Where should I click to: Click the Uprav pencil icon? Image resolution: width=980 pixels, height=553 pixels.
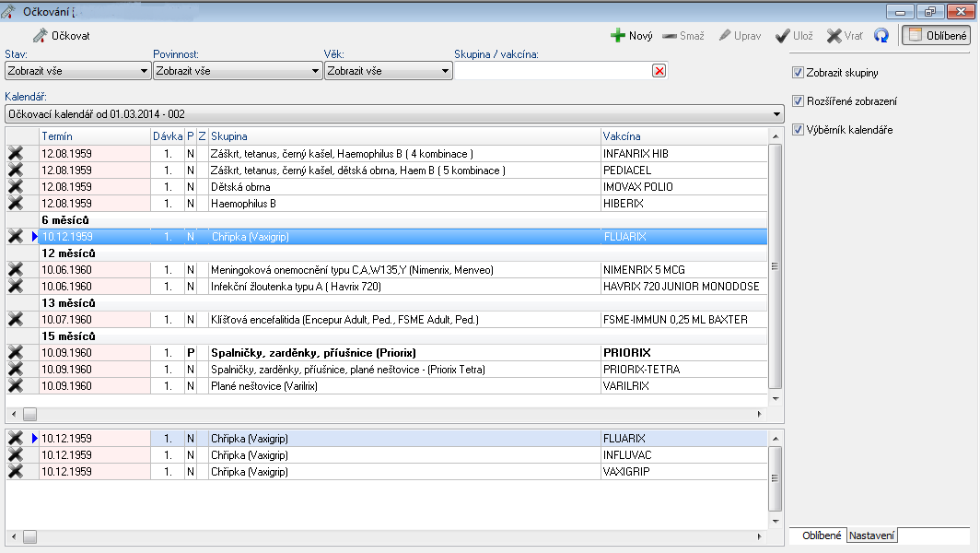[x=725, y=36]
